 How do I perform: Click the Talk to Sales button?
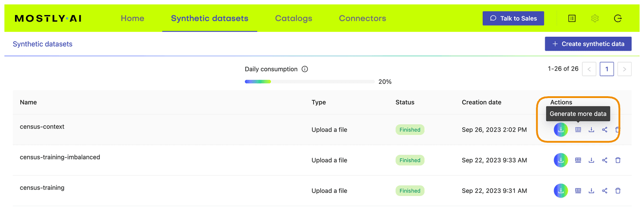tap(513, 19)
